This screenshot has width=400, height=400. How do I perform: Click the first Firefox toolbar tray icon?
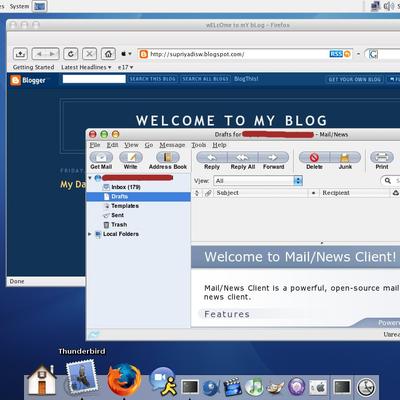coord(20,54)
